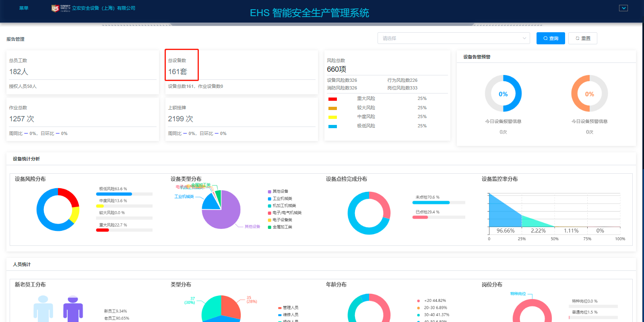Click the 新员工9.34% label
The height and width of the screenshot is (322, 644).
[116, 311]
